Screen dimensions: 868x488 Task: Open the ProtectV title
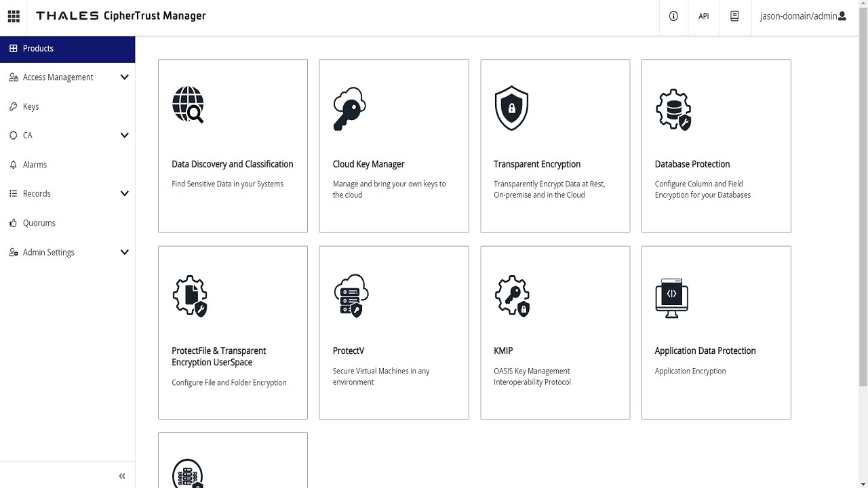[x=349, y=351]
